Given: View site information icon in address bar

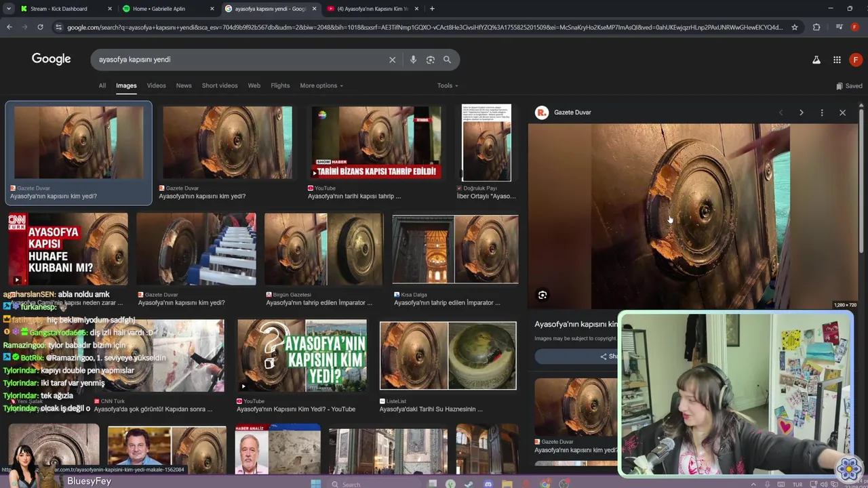Looking at the screenshot, I should point(59,27).
